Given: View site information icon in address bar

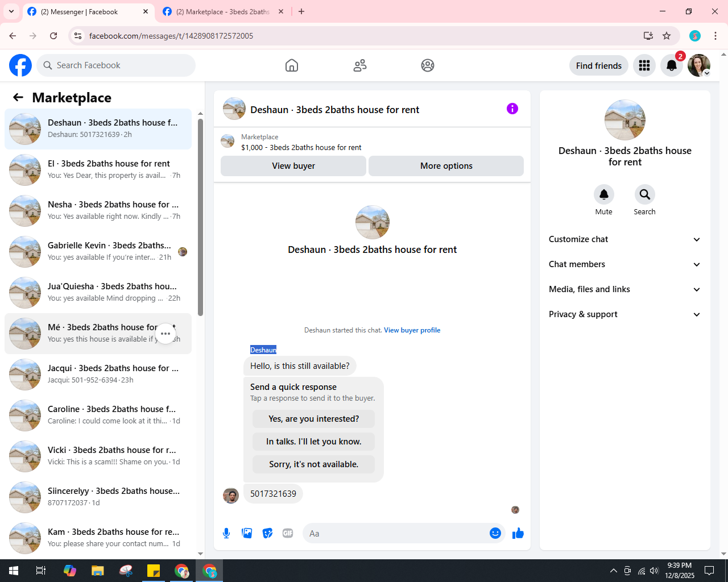Looking at the screenshot, I should point(78,36).
